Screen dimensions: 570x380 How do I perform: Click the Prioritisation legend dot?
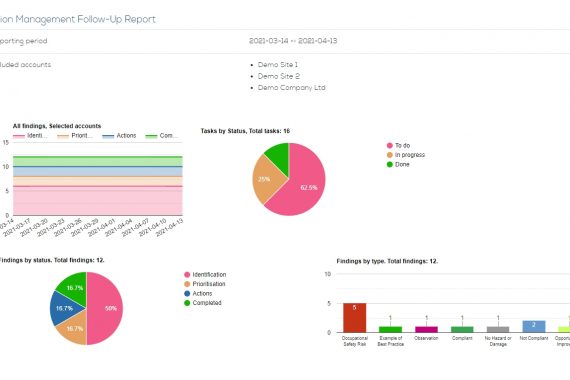click(x=187, y=284)
